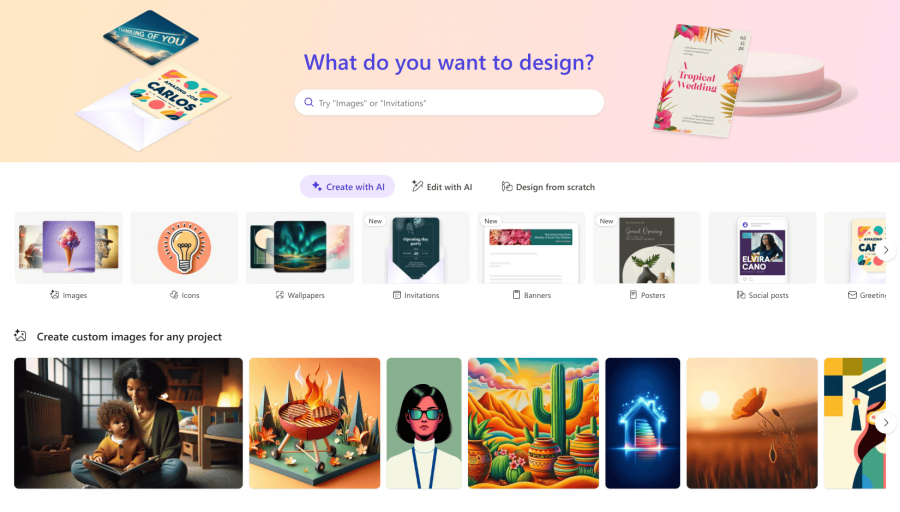Choose the glowing neon house image
This screenshot has height=512, width=900.
tap(643, 423)
